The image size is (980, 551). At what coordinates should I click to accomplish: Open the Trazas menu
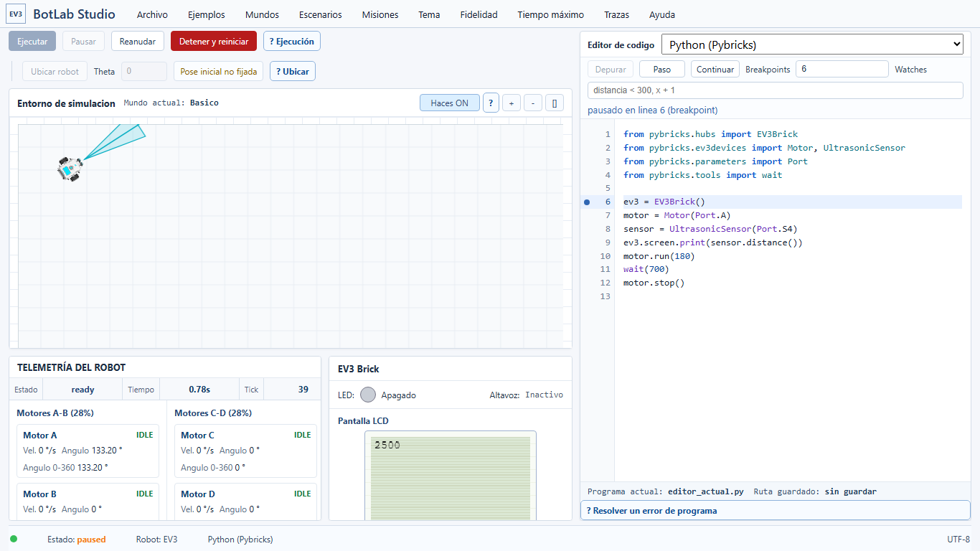pyautogui.click(x=616, y=14)
